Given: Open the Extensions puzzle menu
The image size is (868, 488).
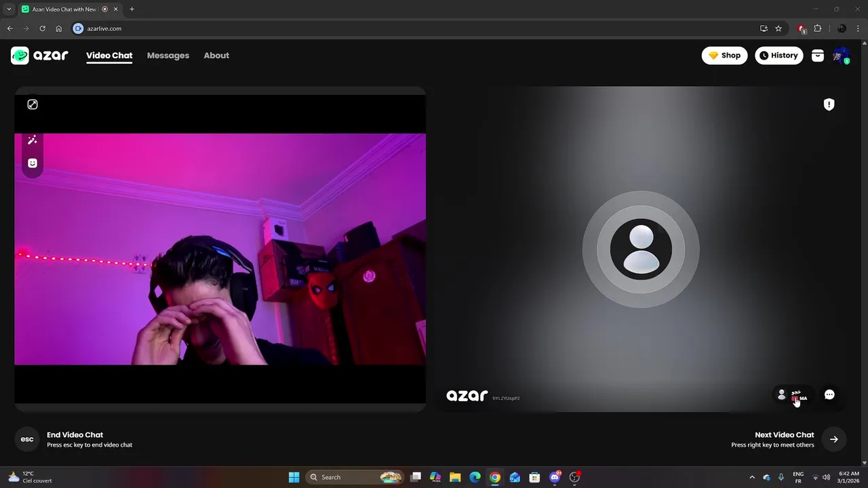Looking at the screenshot, I should [817, 28].
